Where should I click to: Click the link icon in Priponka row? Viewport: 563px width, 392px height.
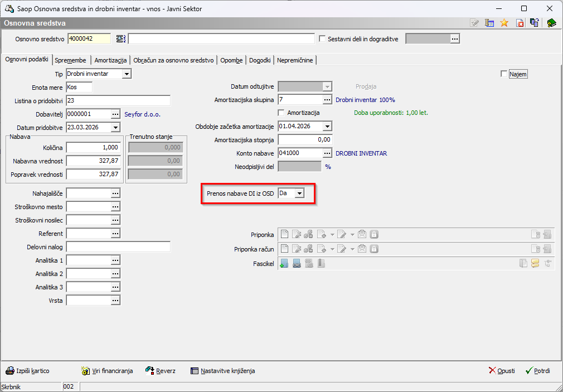(x=308, y=235)
